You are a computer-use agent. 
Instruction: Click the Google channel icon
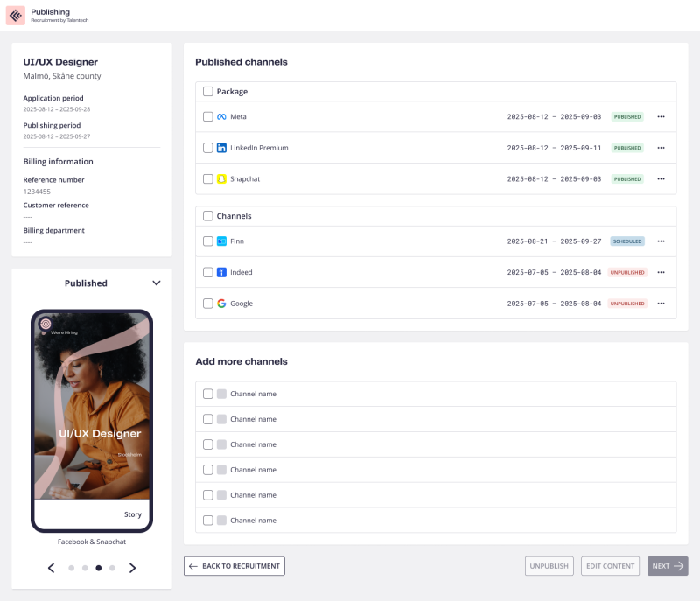(x=221, y=304)
